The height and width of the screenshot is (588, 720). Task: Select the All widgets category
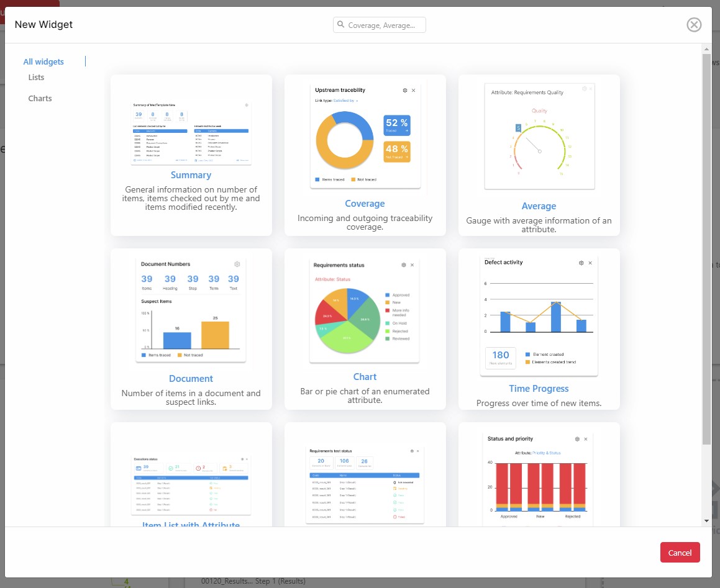[x=43, y=61]
